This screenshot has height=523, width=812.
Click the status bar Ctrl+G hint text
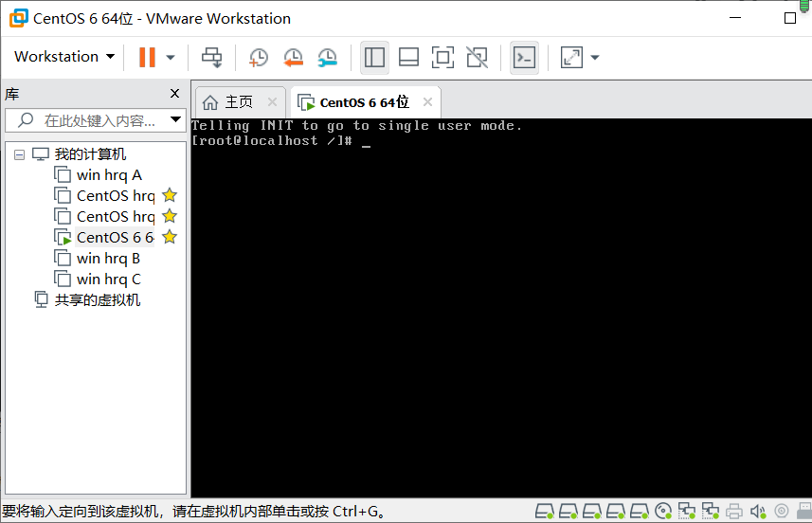tap(193, 512)
